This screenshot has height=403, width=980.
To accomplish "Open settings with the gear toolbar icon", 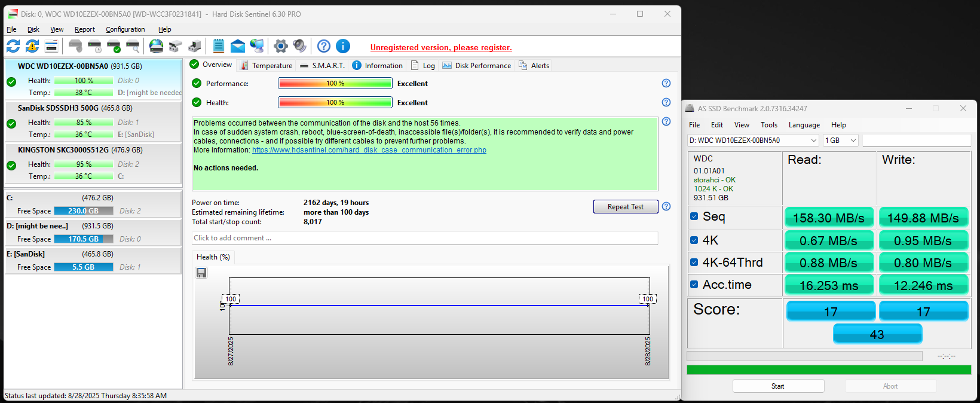I will pos(281,46).
